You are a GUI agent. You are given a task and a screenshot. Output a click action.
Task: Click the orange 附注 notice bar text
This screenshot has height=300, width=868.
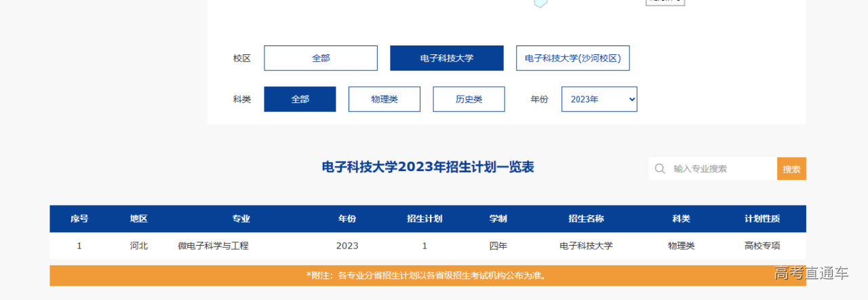click(x=428, y=276)
